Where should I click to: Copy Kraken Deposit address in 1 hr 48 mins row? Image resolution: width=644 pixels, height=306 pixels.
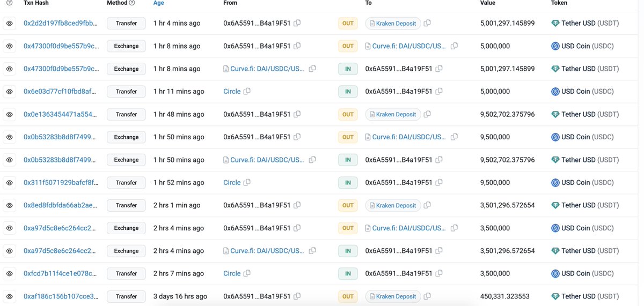click(427, 114)
